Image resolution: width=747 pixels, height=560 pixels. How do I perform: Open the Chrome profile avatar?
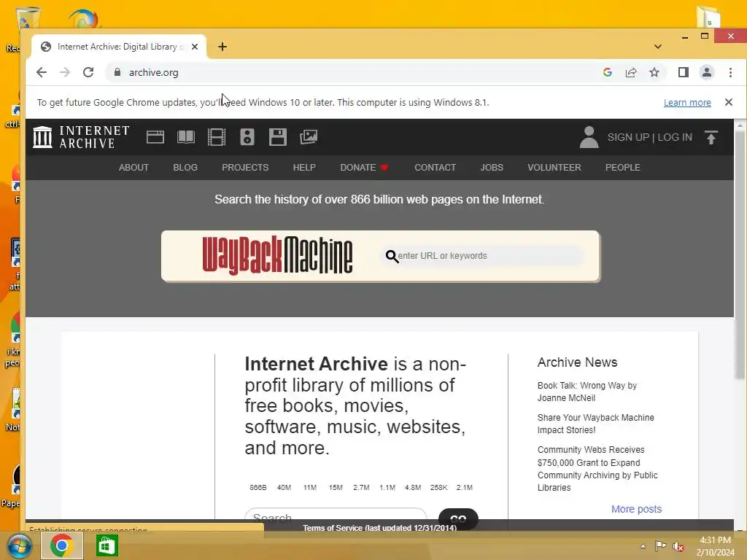706,72
